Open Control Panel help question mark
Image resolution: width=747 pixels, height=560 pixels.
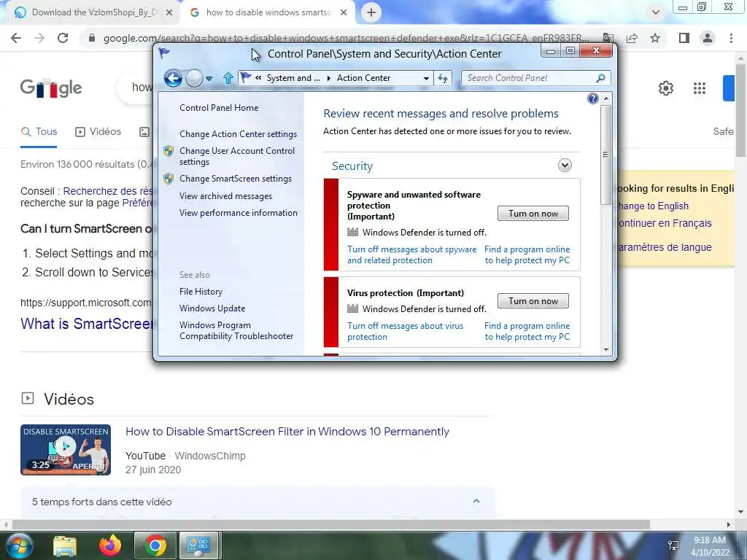tap(592, 98)
